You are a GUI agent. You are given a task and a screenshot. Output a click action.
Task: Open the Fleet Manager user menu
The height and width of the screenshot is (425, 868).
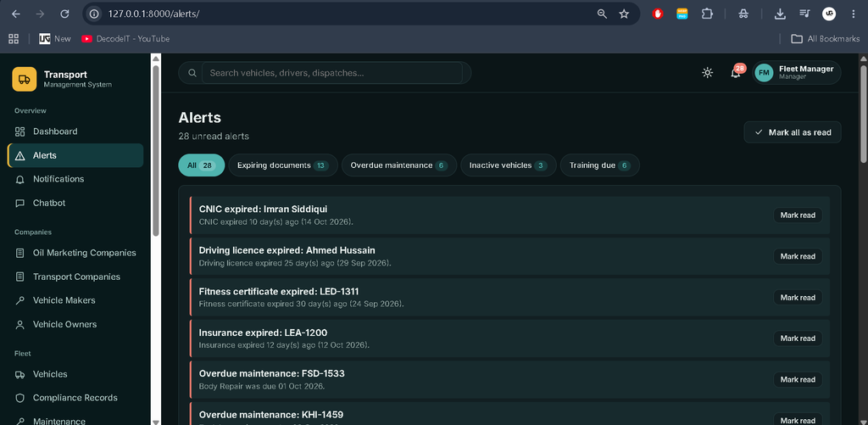[796, 73]
